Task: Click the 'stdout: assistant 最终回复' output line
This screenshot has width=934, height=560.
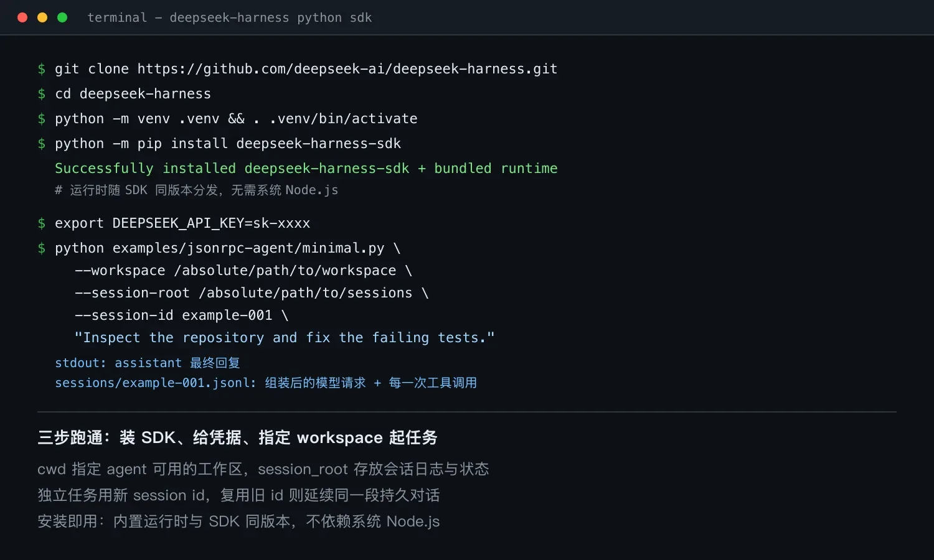Action: tap(148, 363)
